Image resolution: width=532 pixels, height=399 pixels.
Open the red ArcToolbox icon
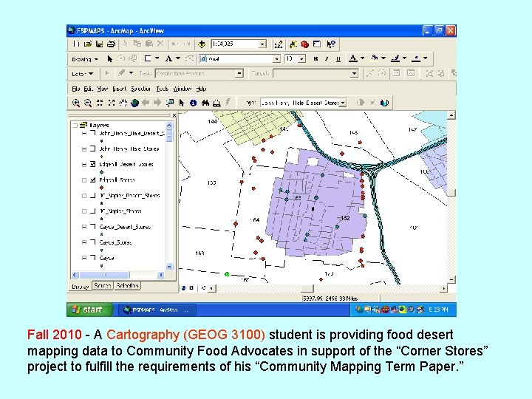coord(304,44)
